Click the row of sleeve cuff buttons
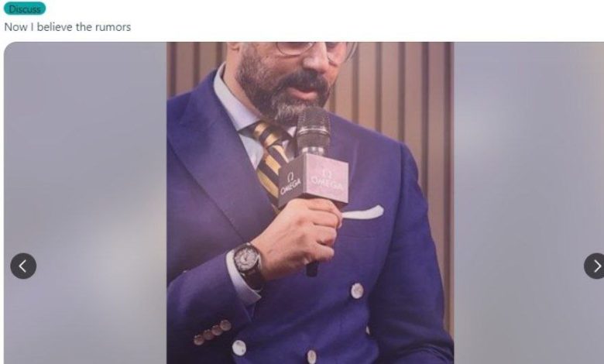Image resolution: width=604 pixels, height=364 pixels. point(213,332)
